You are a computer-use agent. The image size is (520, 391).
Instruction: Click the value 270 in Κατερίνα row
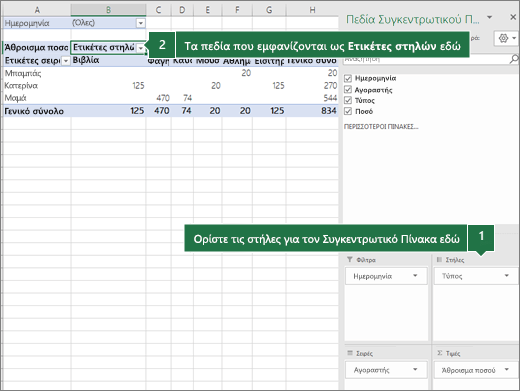click(330, 86)
